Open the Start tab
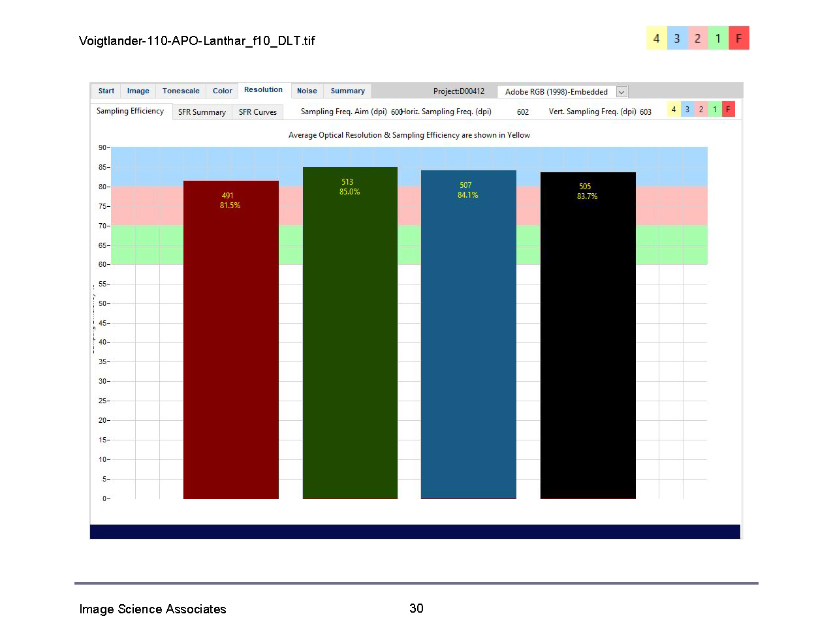 106,91
